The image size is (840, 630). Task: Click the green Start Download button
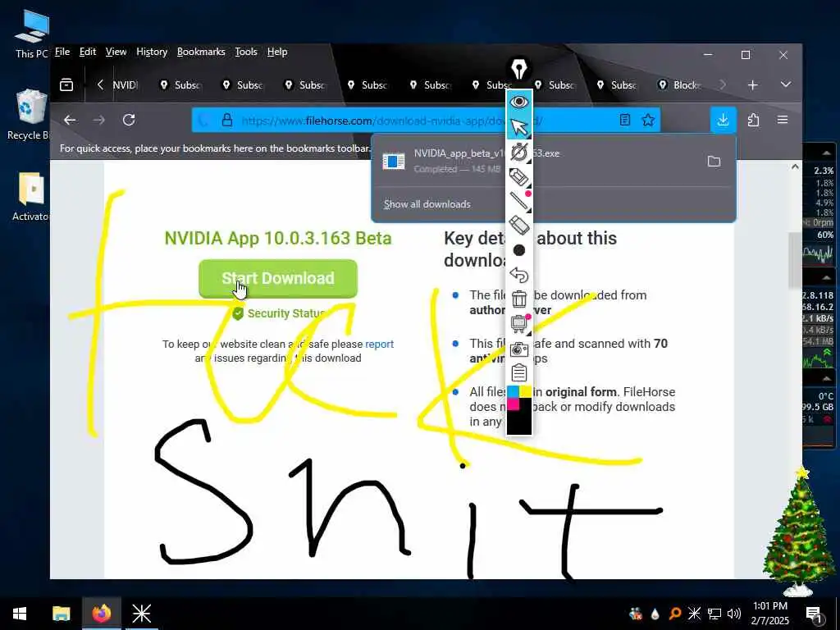[278, 279]
